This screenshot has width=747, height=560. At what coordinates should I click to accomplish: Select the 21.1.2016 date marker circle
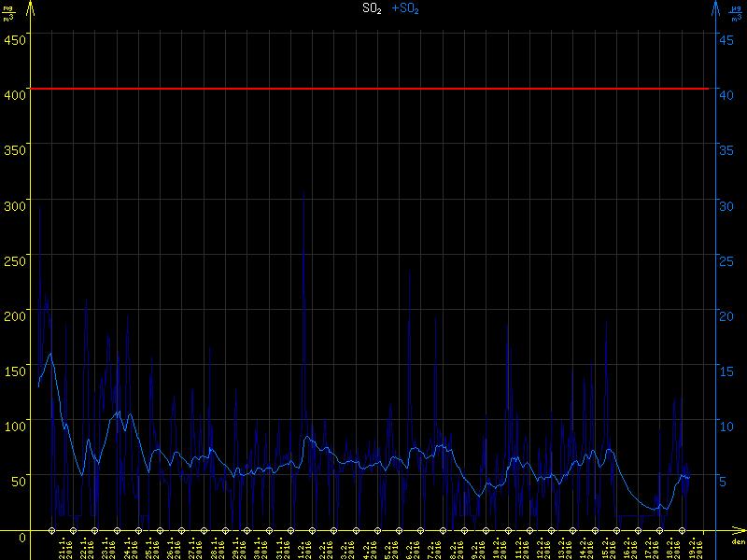coord(51,532)
